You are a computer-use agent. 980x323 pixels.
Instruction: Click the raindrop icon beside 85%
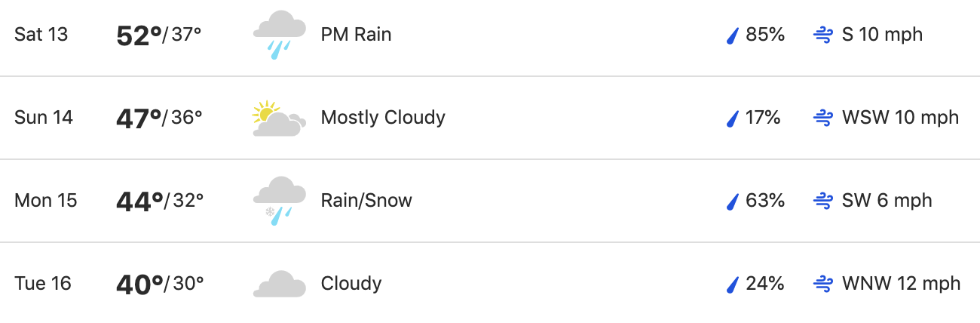click(731, 35)
